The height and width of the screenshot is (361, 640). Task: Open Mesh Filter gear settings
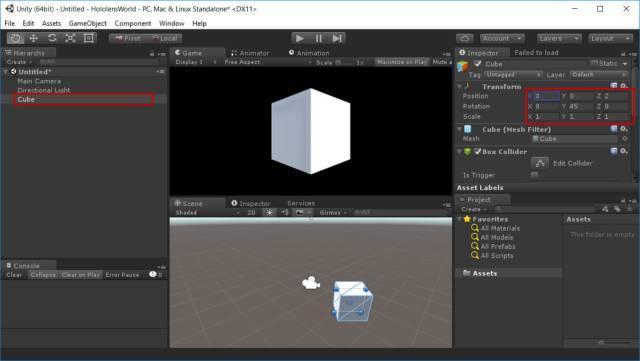tap(624, 129)
